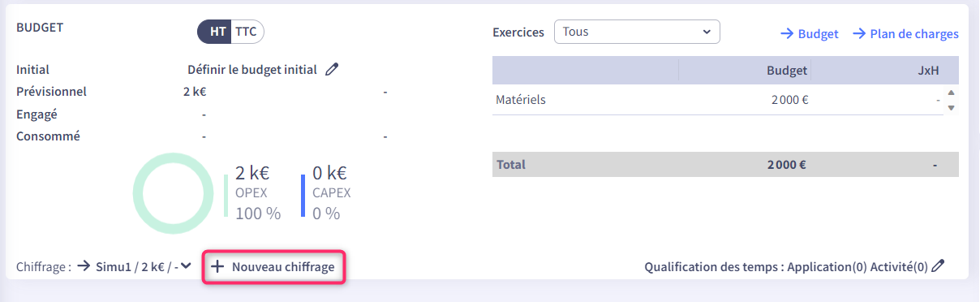The height and width of the screenshot is (302, 980).
Task: Click the down arrow in the budget table scrollbar
Action: [951, 108]
